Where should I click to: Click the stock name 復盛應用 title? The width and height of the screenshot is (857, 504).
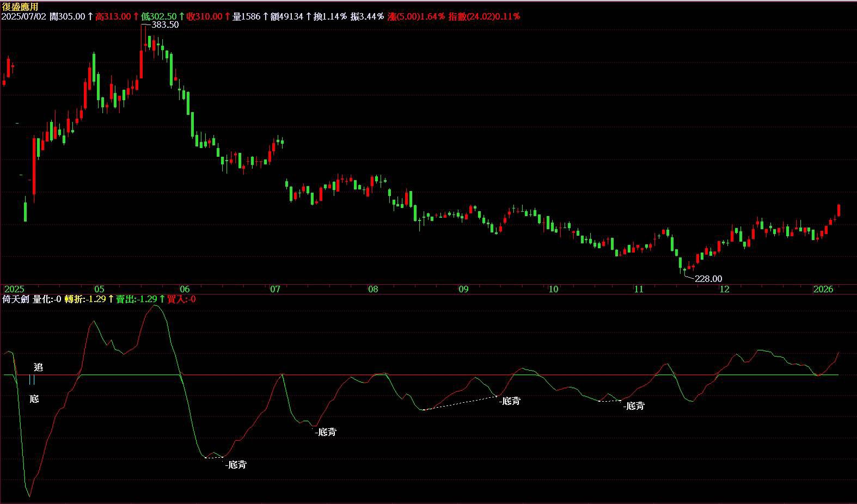(x=20, y=6)
